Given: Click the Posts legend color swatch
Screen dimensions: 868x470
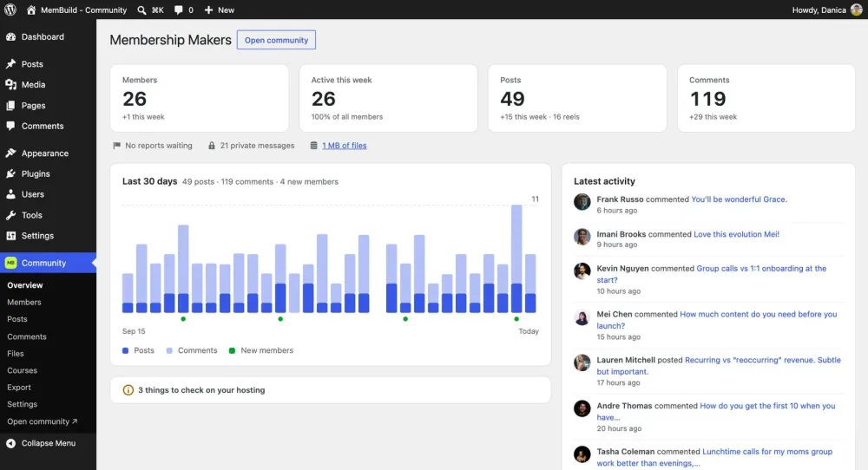Looking at the screenshot, I should point(125,350).
